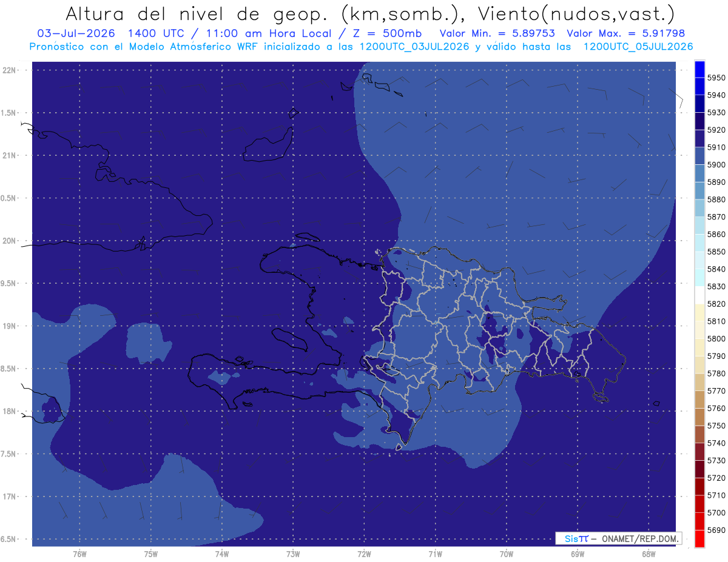The height and width of the screenshot is (562, 728).
Task: Click the '5950' colorbar value
Action: coord(716,78)
